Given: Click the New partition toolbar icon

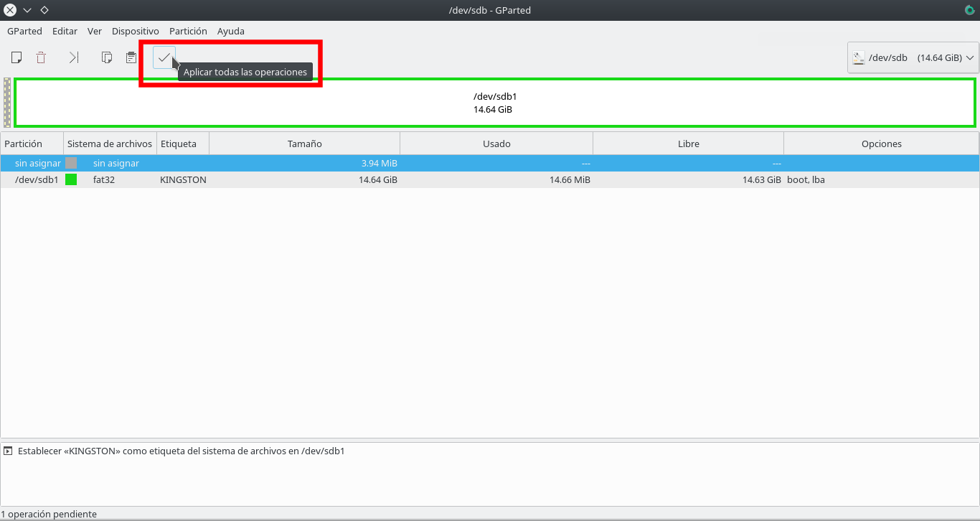Looking at the screenshot, I should point(17,57).
